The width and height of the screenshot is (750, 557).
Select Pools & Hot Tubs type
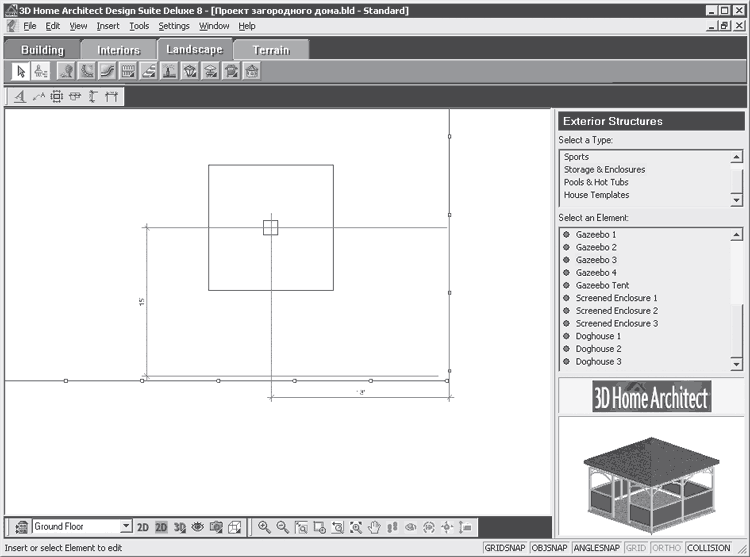596,182
